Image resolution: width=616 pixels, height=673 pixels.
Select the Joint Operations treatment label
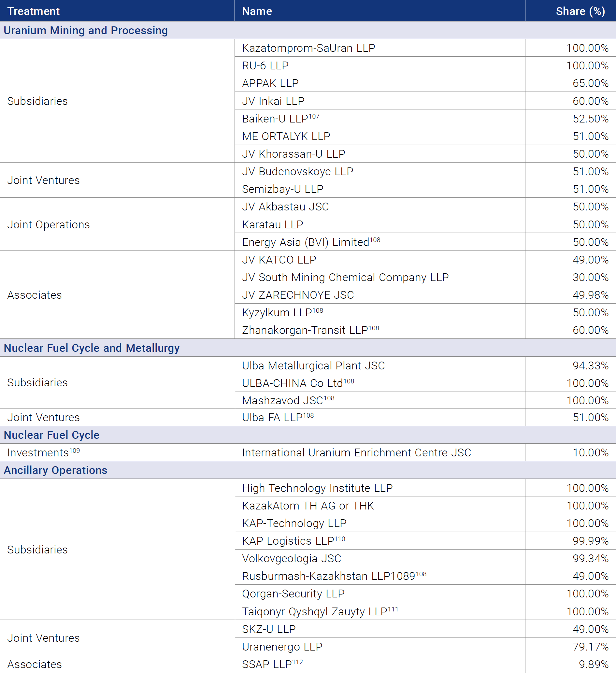(49, 225)
